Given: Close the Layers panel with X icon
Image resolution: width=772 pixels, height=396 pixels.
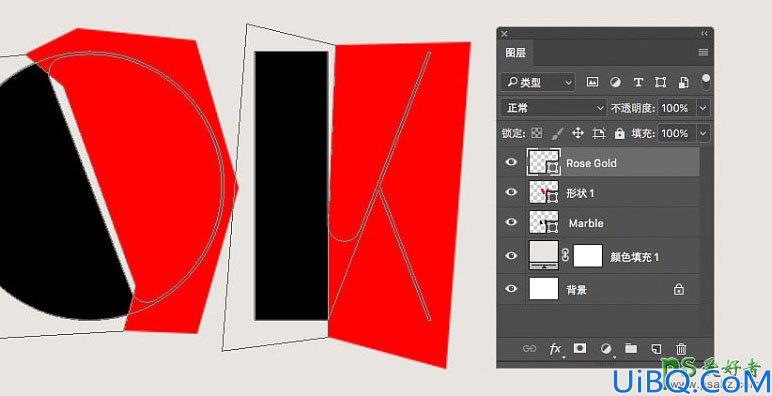Looking at the screenshot, I should pos(504,34).
